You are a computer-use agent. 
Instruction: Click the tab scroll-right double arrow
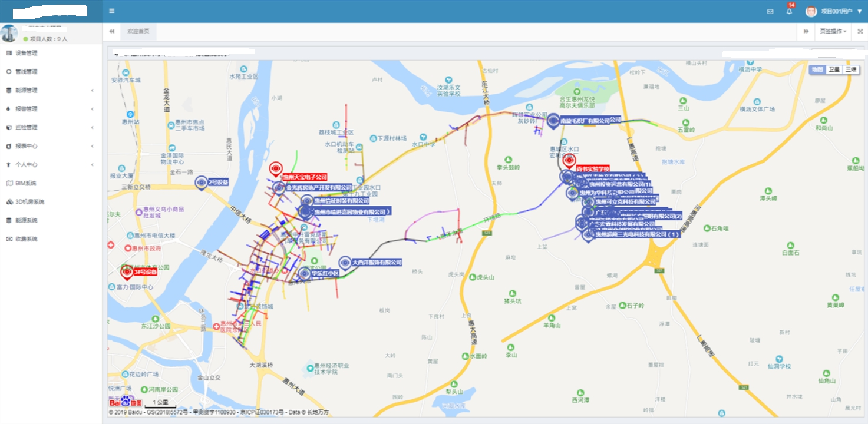(806, 31)
